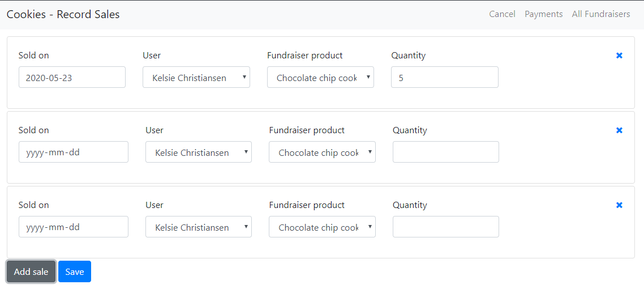Delete the second sale row using X icon
The height and width of the screenshot is (293, 644).
tap(619, 130)
